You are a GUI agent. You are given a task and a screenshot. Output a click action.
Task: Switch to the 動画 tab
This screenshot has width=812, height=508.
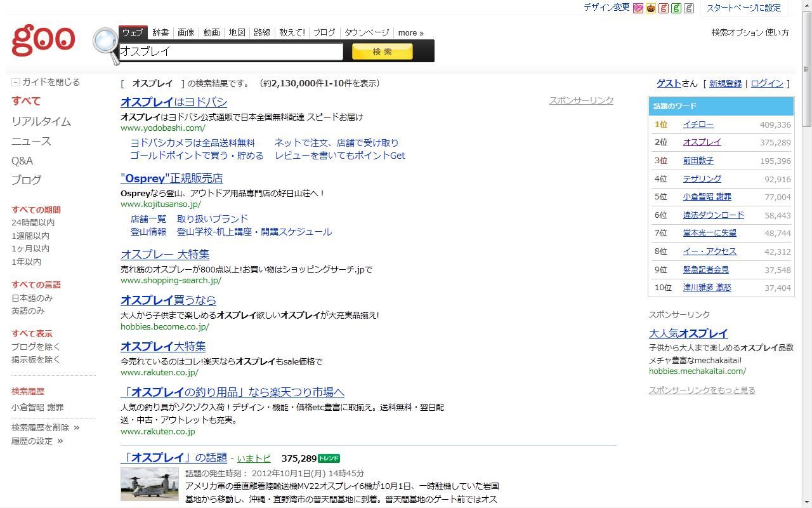pyautogui.click(x=211, y=32)
